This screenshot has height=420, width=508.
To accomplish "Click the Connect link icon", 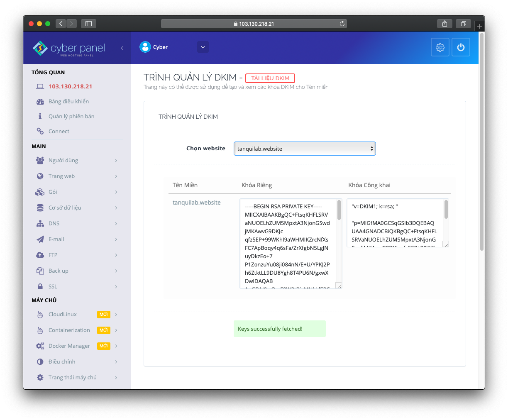I will [40, 131].
